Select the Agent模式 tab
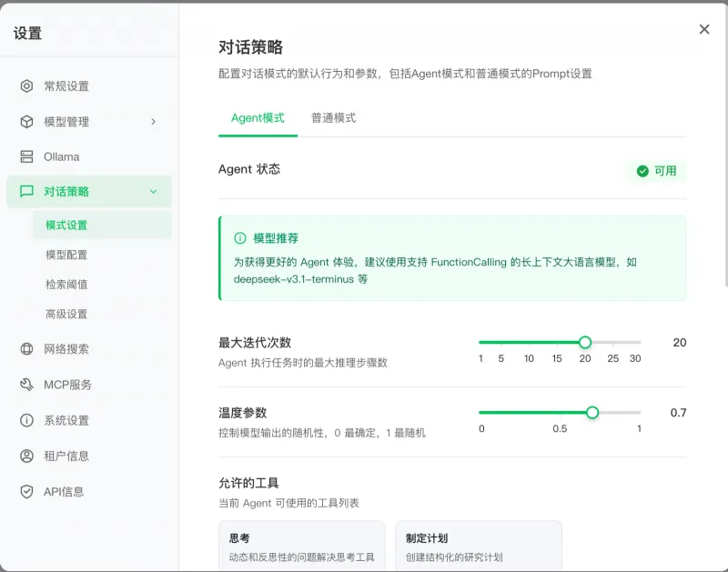The image size is (728, 572). [x=257, y=118]
